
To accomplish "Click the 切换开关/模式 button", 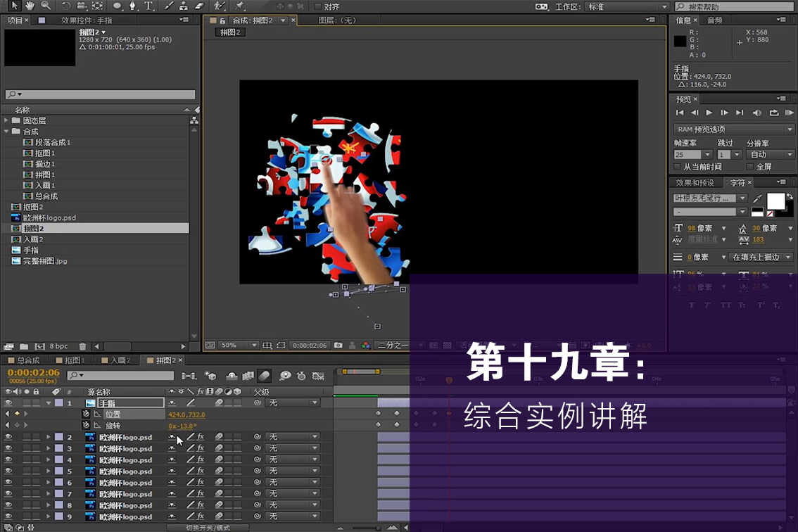I will tap(208, 528).
